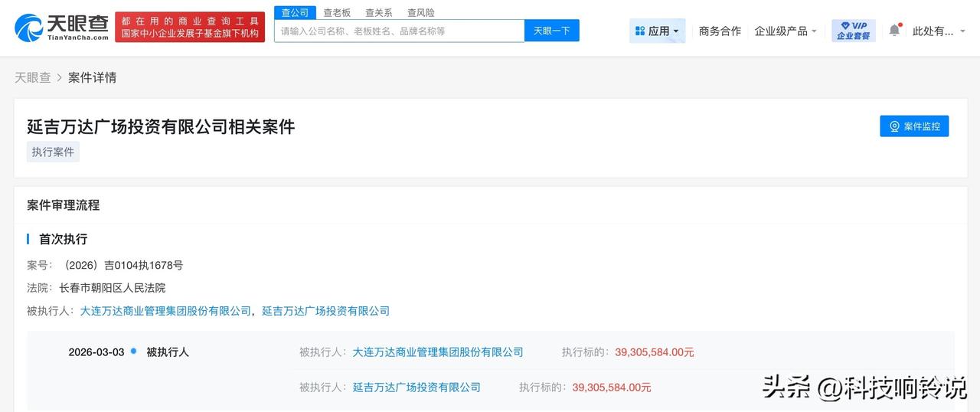Screen dimensions: 980x412
Task: Focus the company name search field
Action: click(x=399, y=31)
